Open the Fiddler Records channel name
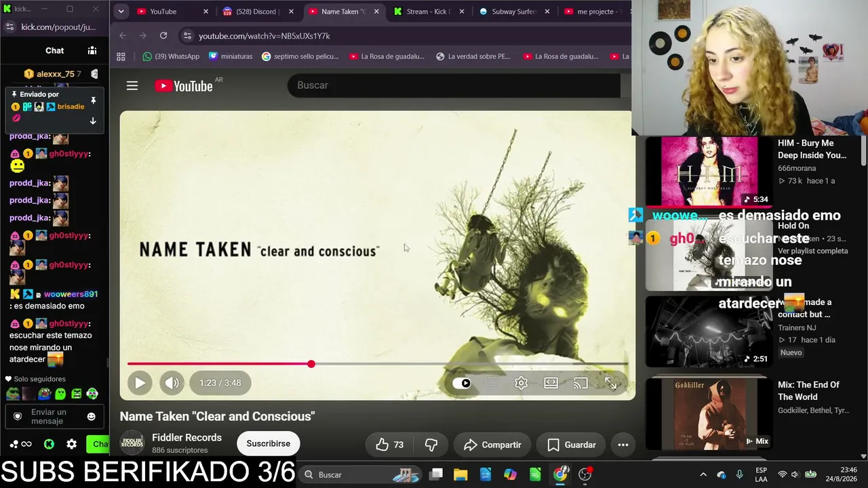 [186, 438]
